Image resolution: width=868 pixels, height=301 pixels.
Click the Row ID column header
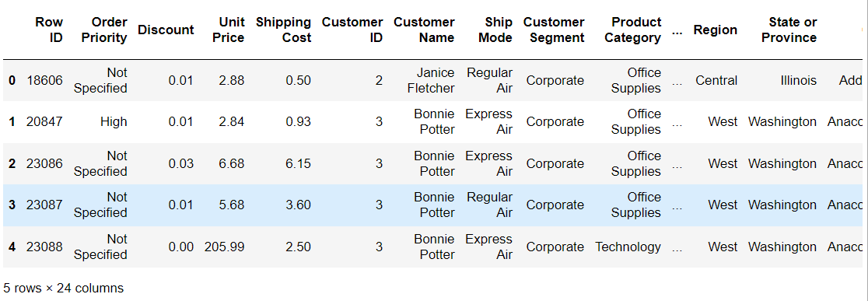[49, 30]
